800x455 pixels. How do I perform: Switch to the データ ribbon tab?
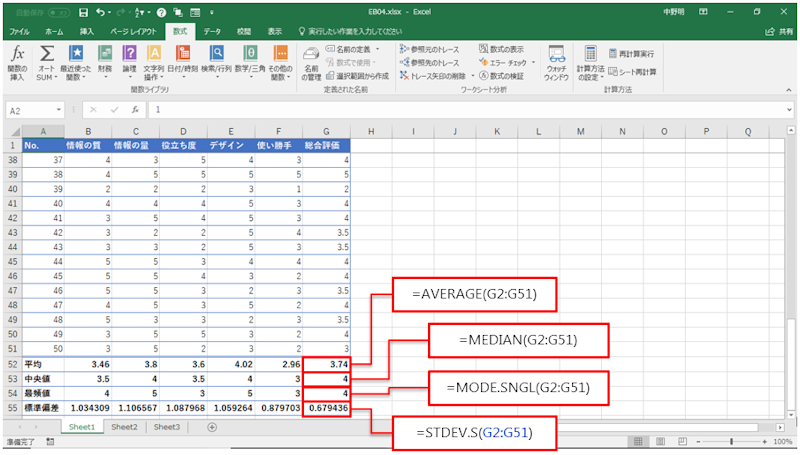click(212, 31)
